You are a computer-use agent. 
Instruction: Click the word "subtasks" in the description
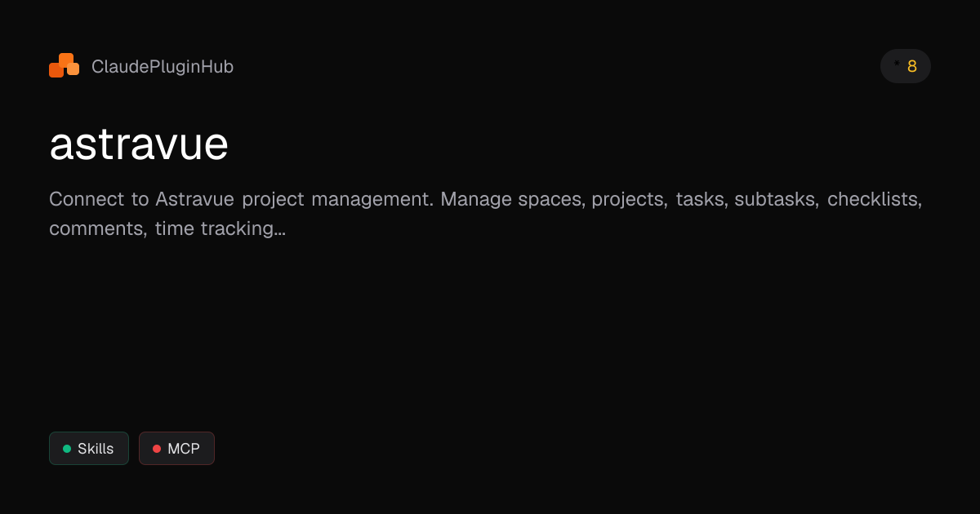(776, 199)
